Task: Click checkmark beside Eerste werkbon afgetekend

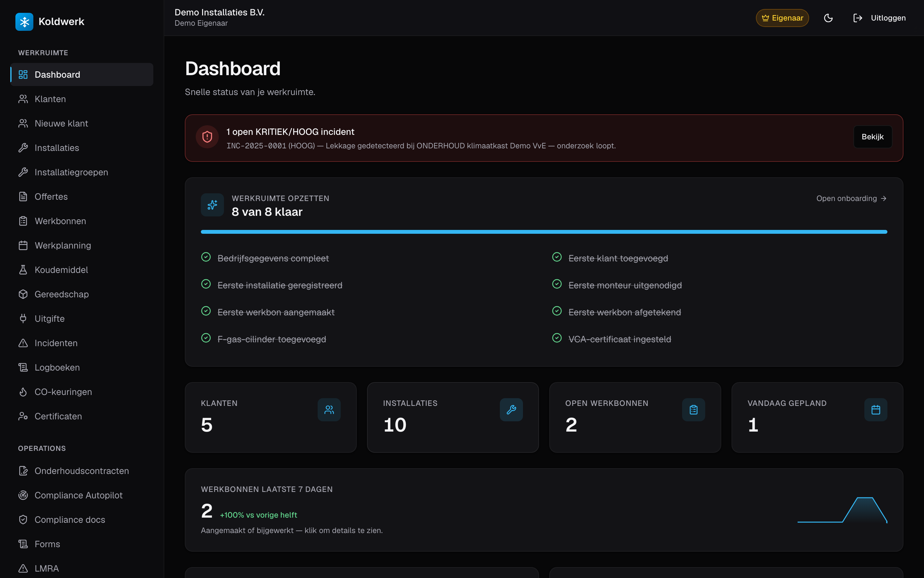Action: pos(557,311)
